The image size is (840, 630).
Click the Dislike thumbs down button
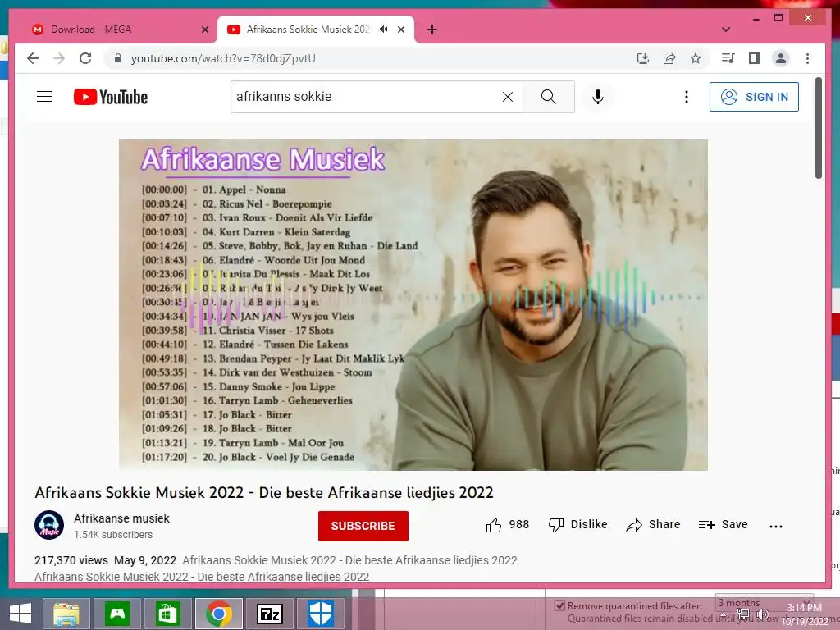pyautogui.click(x=577, y=525)
